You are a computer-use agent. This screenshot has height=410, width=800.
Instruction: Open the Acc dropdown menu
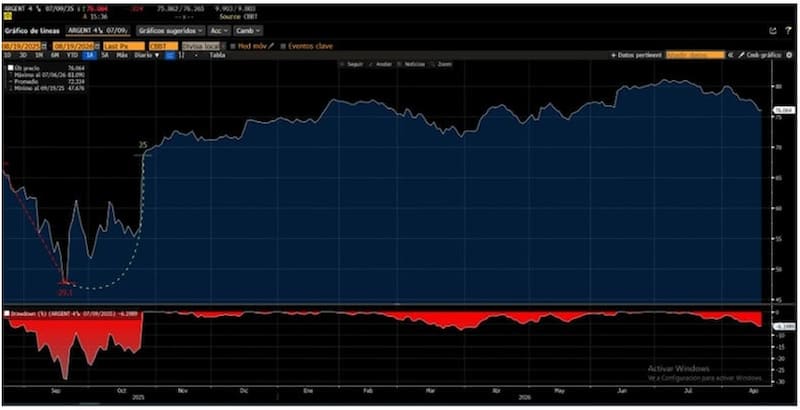click(219, 31)
